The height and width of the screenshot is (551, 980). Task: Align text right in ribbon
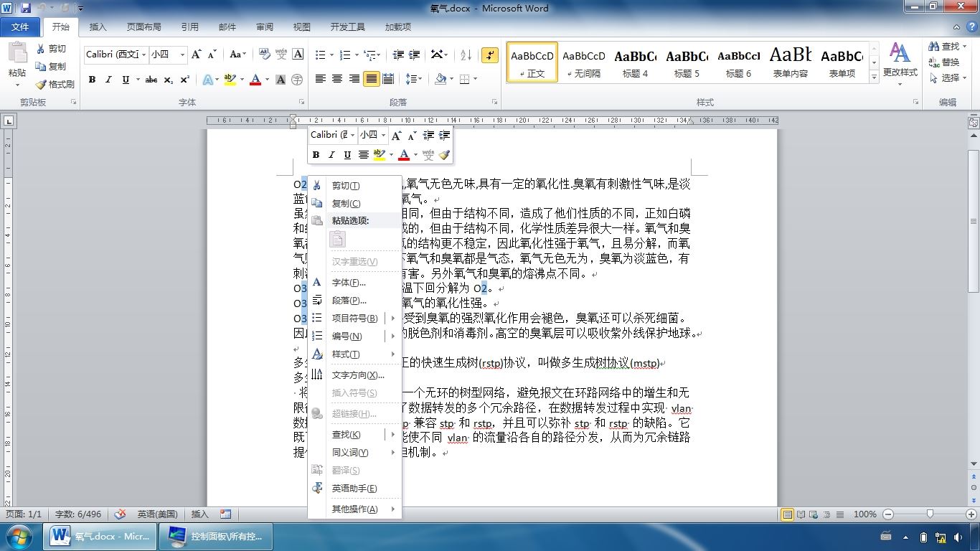click(354, 79)
